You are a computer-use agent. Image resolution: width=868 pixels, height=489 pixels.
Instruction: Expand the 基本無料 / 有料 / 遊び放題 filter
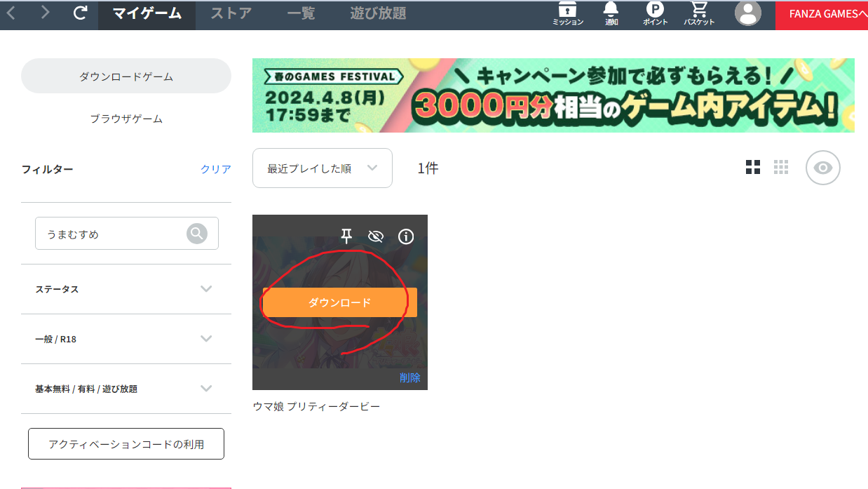coord(126,389)
